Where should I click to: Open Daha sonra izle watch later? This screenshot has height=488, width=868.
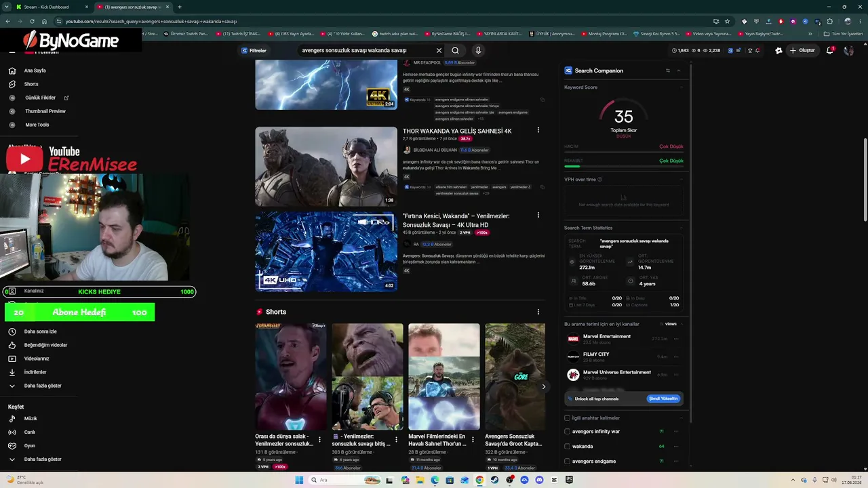[x=41, y=331]
